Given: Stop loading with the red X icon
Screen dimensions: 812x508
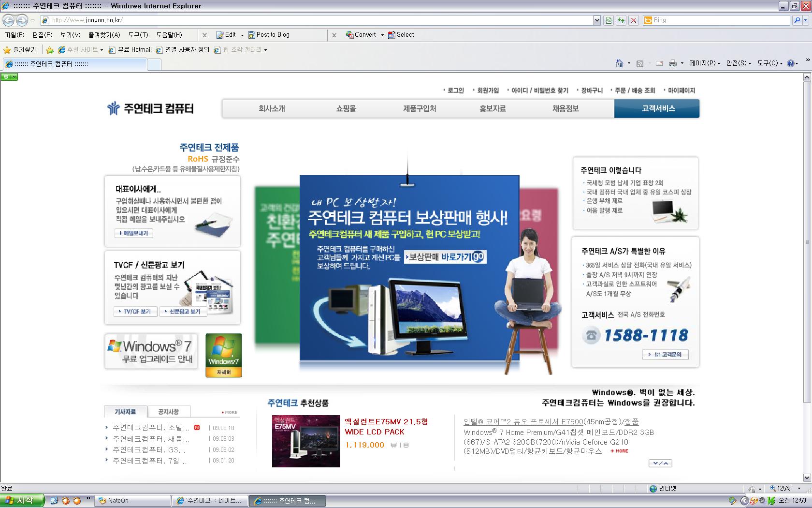Looking at the screenshot, I should click(x=634, y=20).
